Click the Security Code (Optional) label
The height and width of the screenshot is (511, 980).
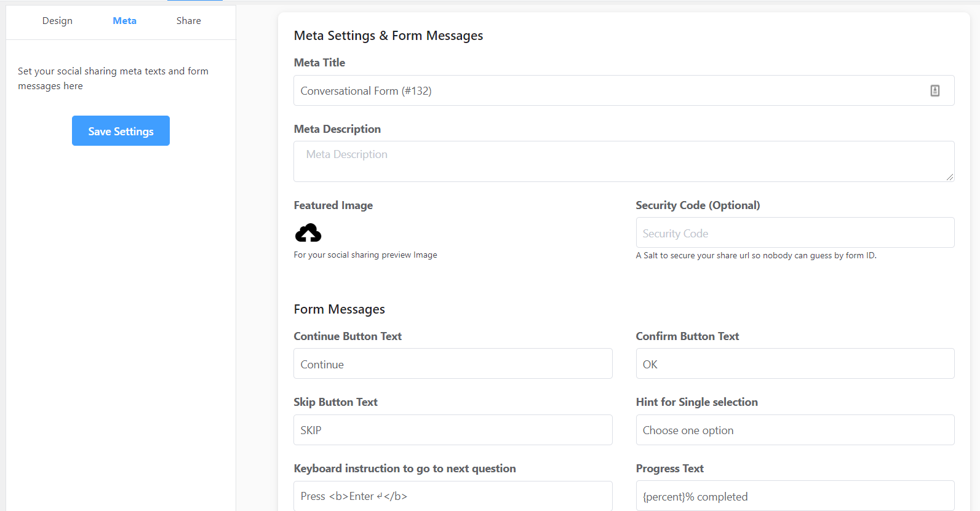(x=698, y=205)
